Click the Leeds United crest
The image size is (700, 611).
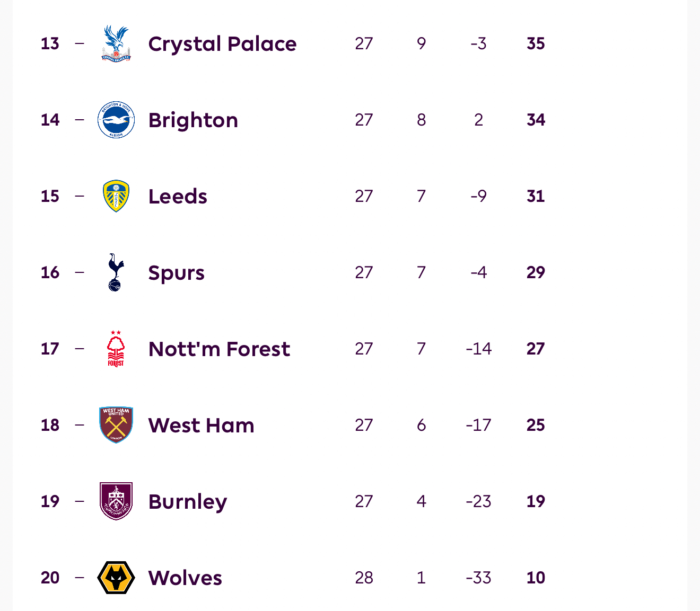click(116, 196)
